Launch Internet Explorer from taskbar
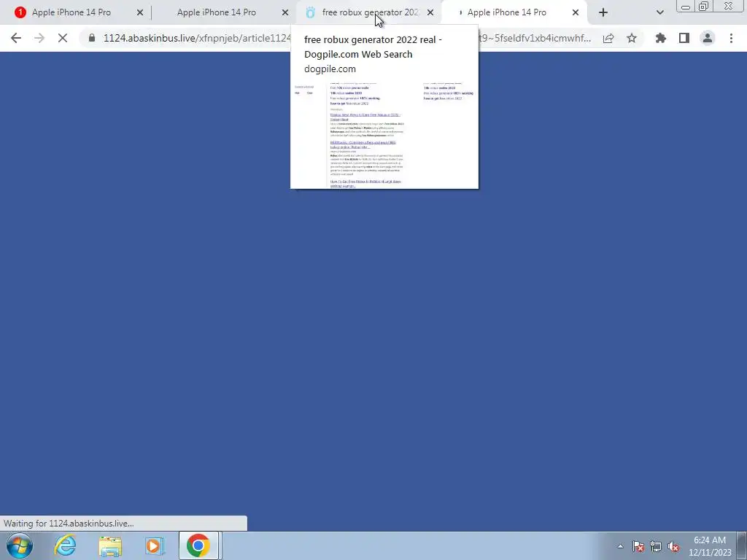The width and height of the screenshot is (747, 560). click(x=65, y=545)
